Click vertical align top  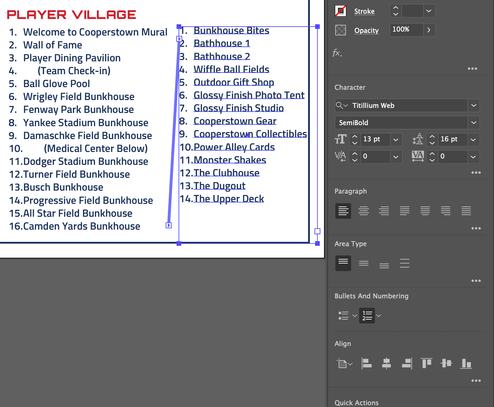(x=426, y=363)
